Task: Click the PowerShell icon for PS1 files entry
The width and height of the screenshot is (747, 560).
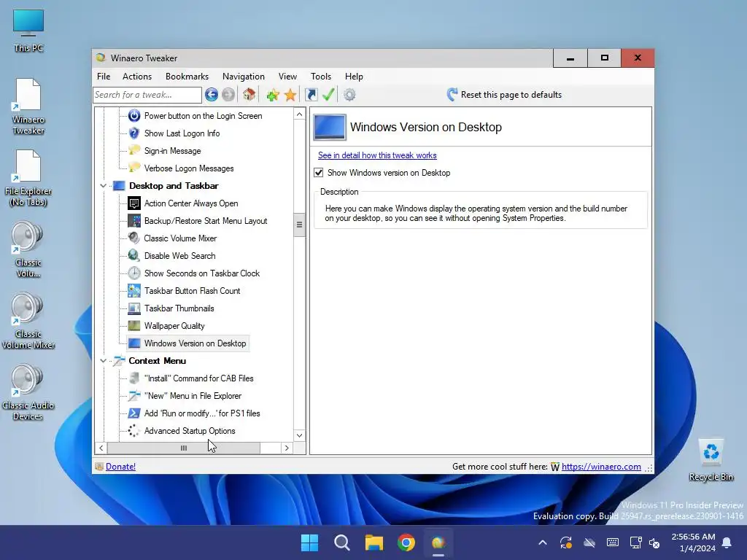Action: pyautogui.click(x=134, y=413)
